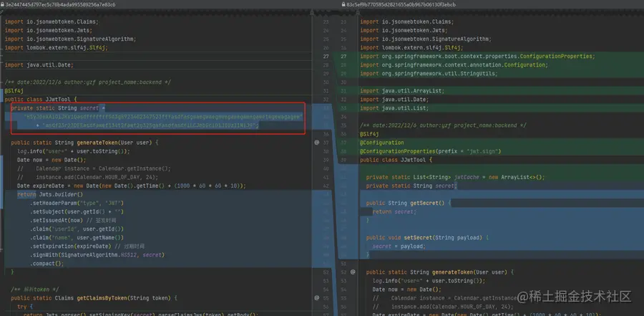Click the date:2022/12/6 doc comment in right pane

(x=443, y=125)
